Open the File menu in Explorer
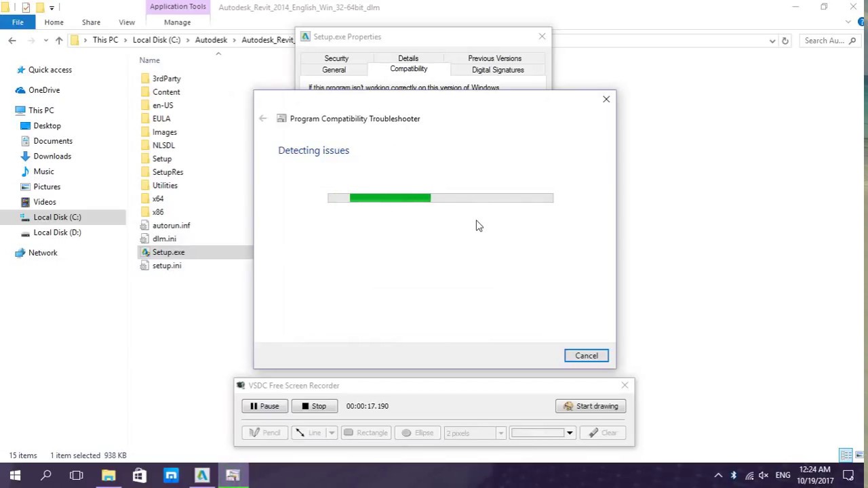868x488 pixels. 18,22
